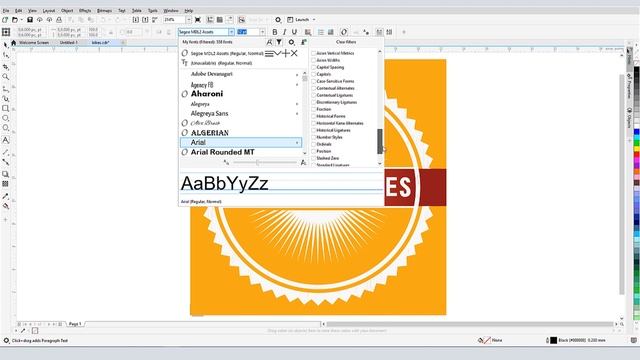Check the Access Vertical Metrics filter
Viewport: 640px width, 360px height.
click(313, 53)
